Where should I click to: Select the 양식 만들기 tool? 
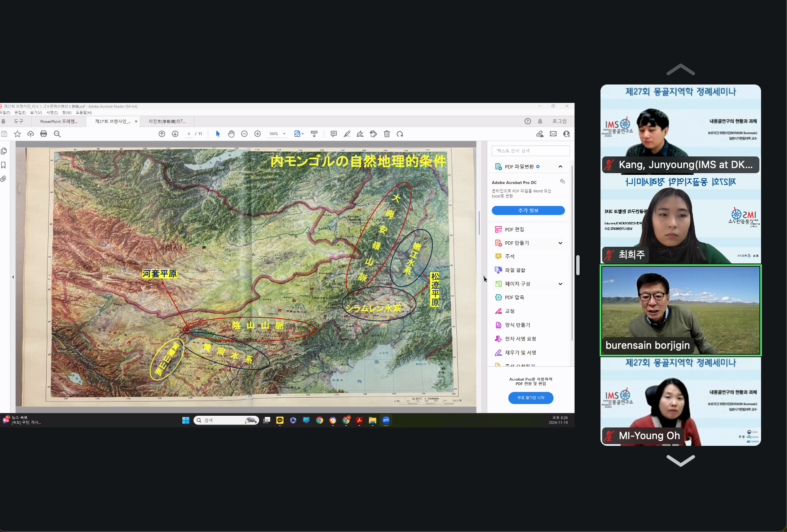(x=513, y=325)
